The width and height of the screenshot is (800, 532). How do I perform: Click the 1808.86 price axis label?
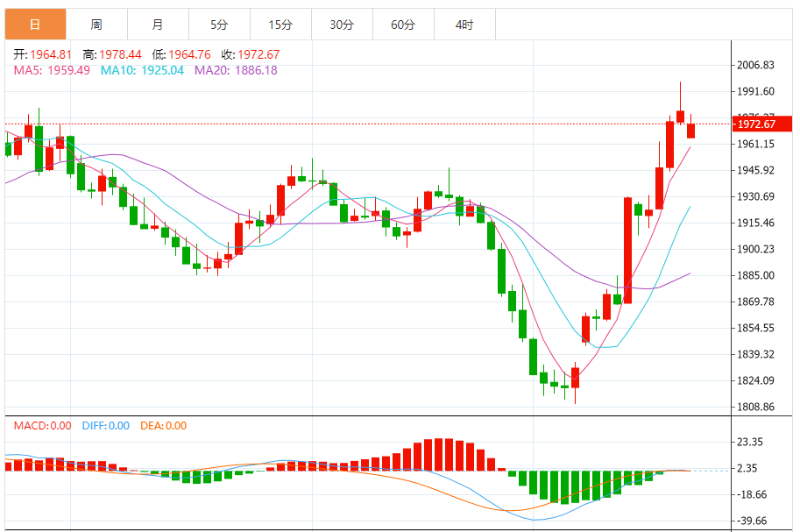tap(755, 407)
